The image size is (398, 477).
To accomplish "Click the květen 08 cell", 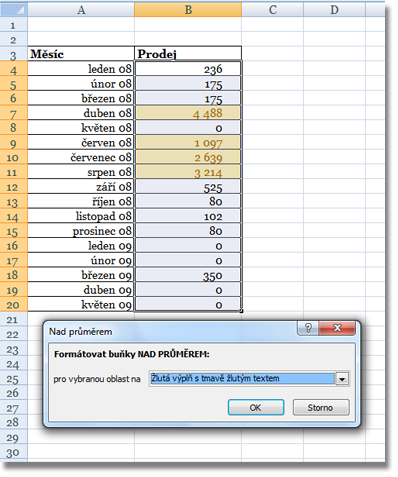I will pos(81,128).
